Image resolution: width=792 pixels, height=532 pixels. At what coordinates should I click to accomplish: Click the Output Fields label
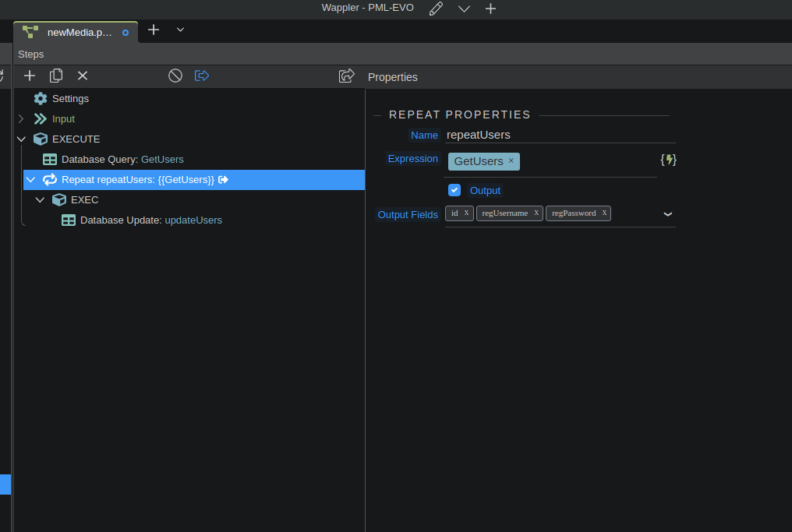[x=408, y=214]
